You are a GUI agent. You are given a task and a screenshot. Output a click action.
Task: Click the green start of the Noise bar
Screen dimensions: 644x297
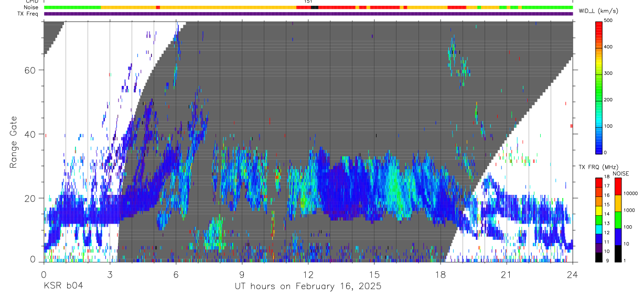pyautogui.click(x=72, y=7)
